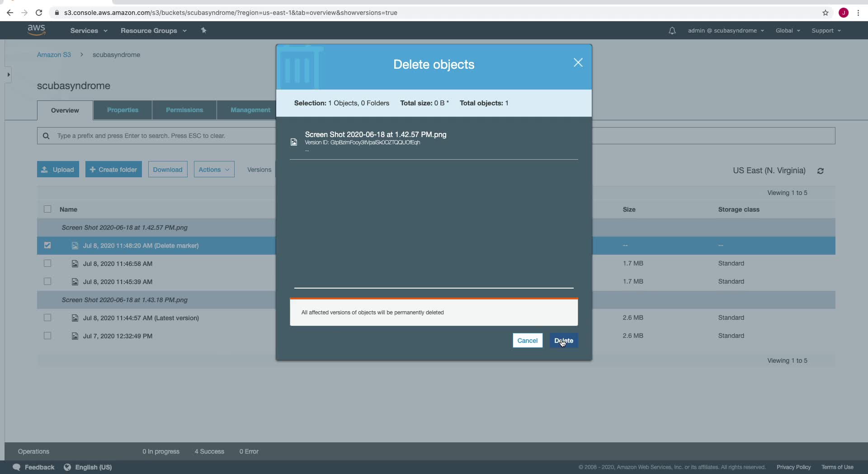This screenshot has width=868, height=474.
Task: Open the admin @ scubasyndrome account menu
Action: (726, 31)
